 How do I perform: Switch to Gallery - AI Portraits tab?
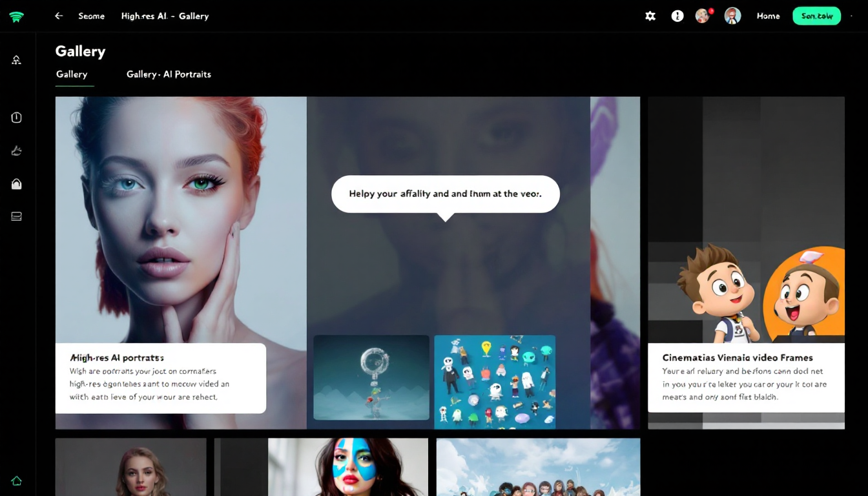tap(169, 74)
